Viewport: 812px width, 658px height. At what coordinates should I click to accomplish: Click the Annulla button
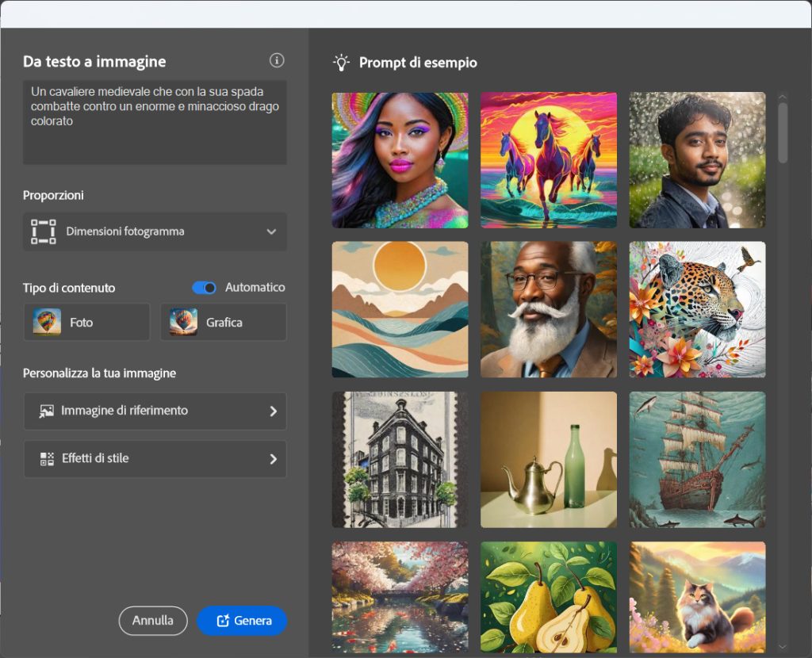click(x=153, y=620)
